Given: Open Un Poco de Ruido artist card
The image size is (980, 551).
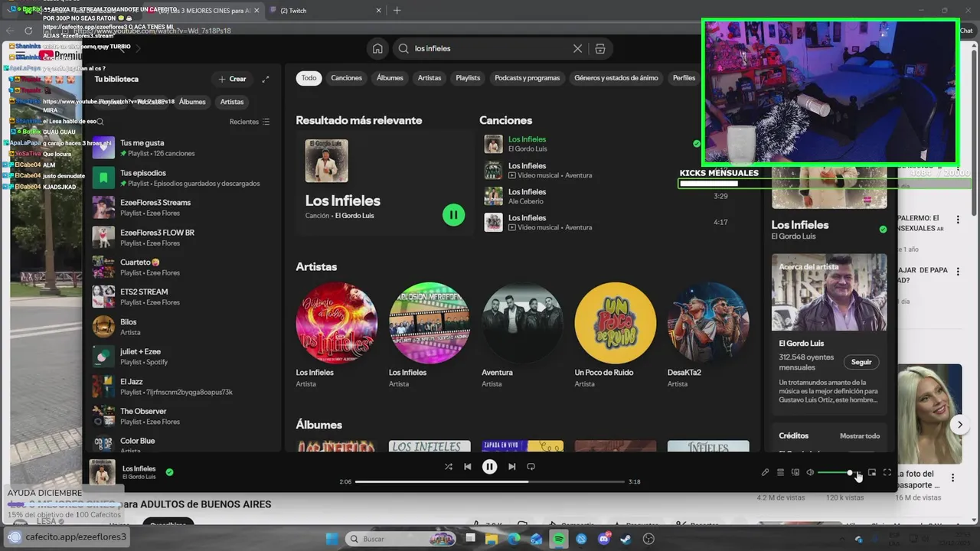Looking at the screenshot, I should click(x=615, y=336).
